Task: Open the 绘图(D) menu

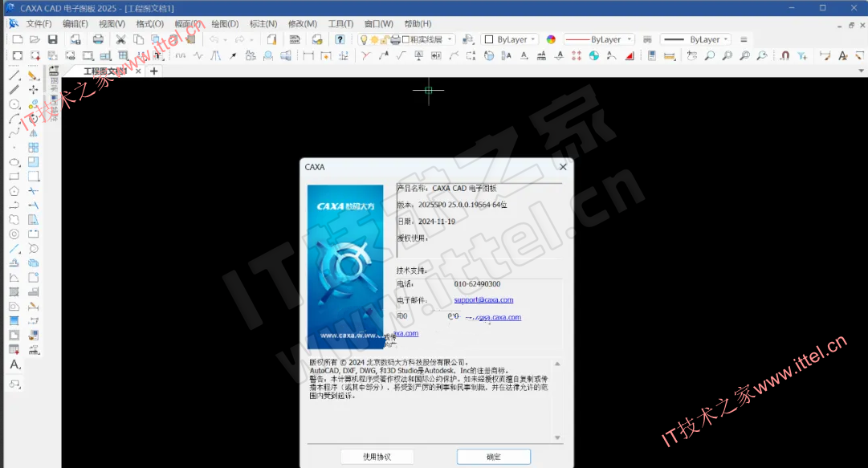Action: (225, 24)
